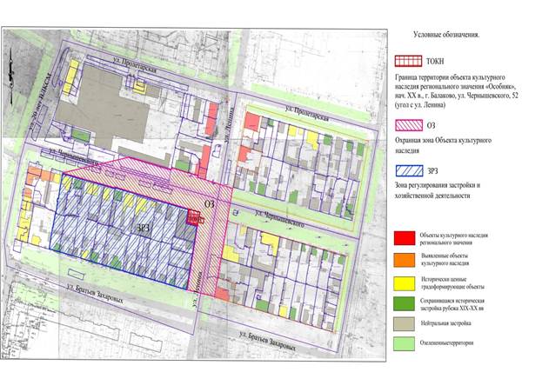The width and height of the screenshot is (542, 392).
Task: Click the 'ЗРЗ' label inside the map's blue zone
Action: point(144,228)
